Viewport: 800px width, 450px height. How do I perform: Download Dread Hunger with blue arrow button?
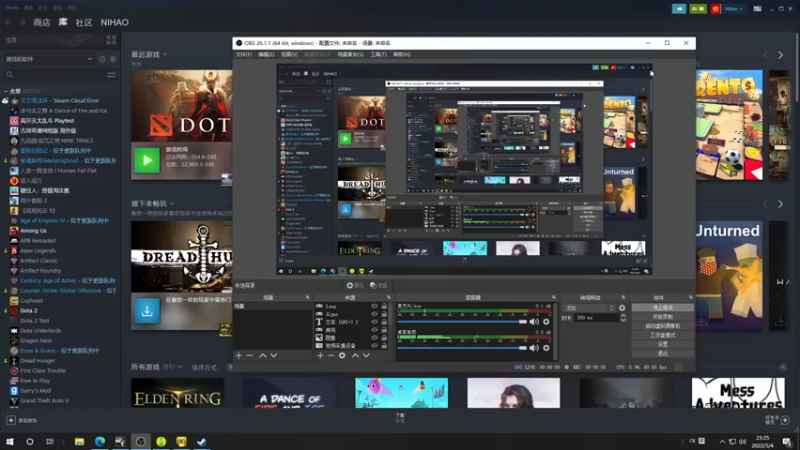click(x=147, y=311)
